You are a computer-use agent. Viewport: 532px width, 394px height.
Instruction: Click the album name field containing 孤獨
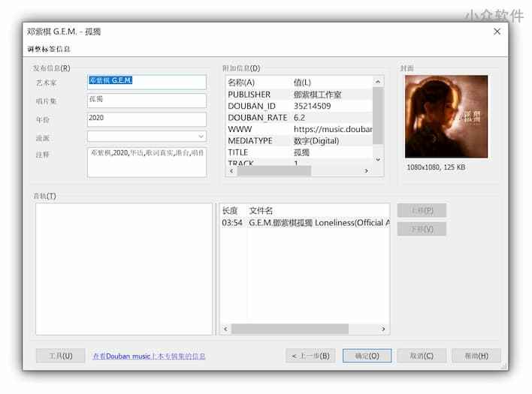pyautogui.click(x=147, y=101)
